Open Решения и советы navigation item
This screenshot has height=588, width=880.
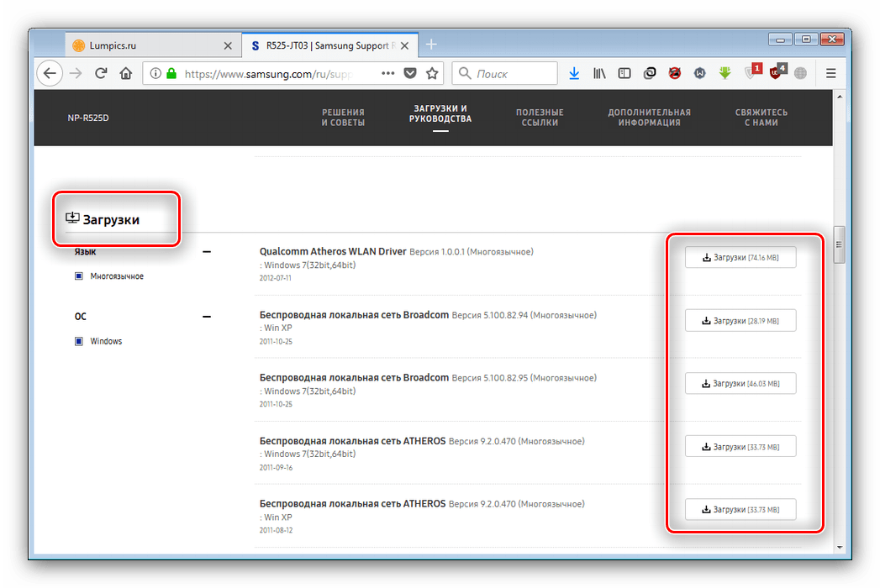(343, 118)
